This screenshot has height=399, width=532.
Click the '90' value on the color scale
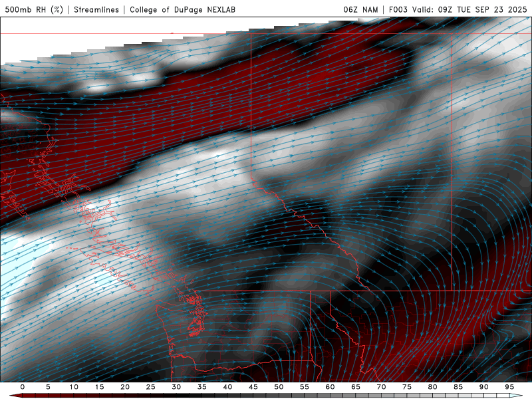tap(483, 387)
